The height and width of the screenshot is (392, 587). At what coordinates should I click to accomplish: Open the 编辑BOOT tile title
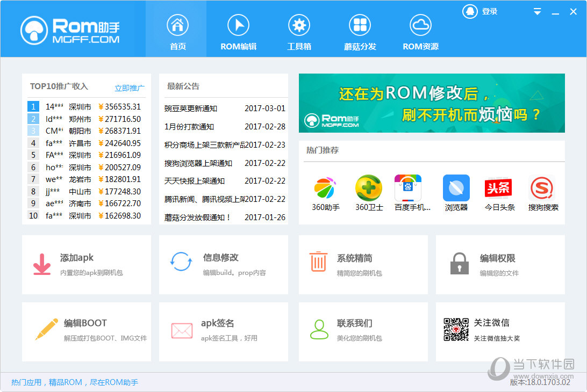pyautogui.click(x=85, y=323)
